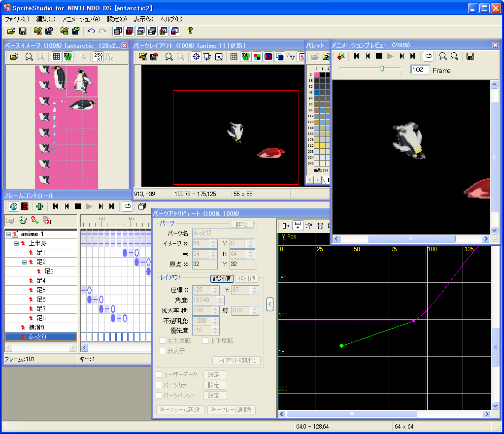
Task: Click the stop button in animation preview
Action: 379,56
